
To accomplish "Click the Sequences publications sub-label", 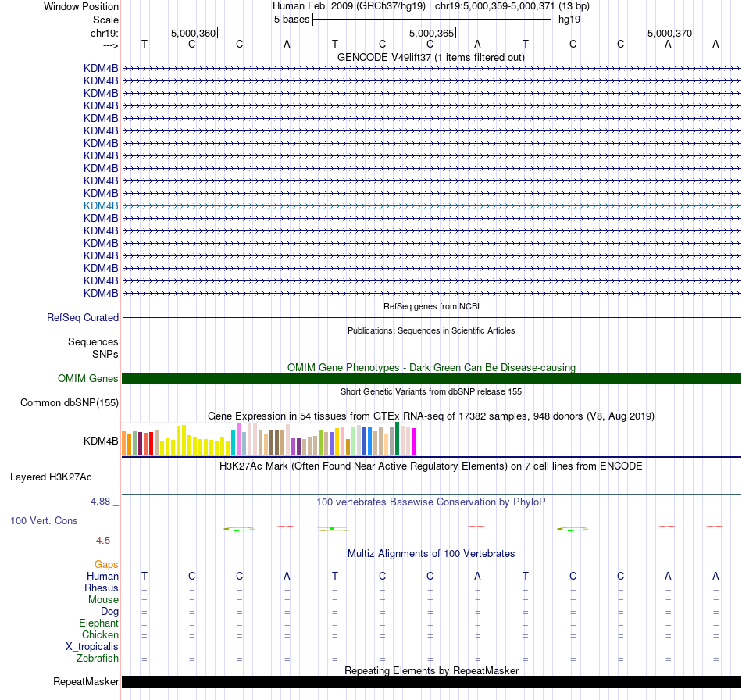I will [x=93, y=341].
